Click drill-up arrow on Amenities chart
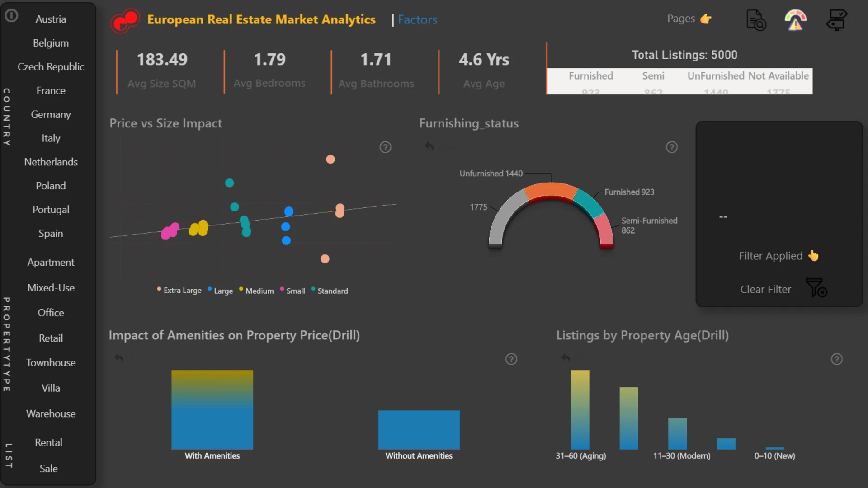The height and width of the screenshot is (488, 868). click(x=119, y=358)
